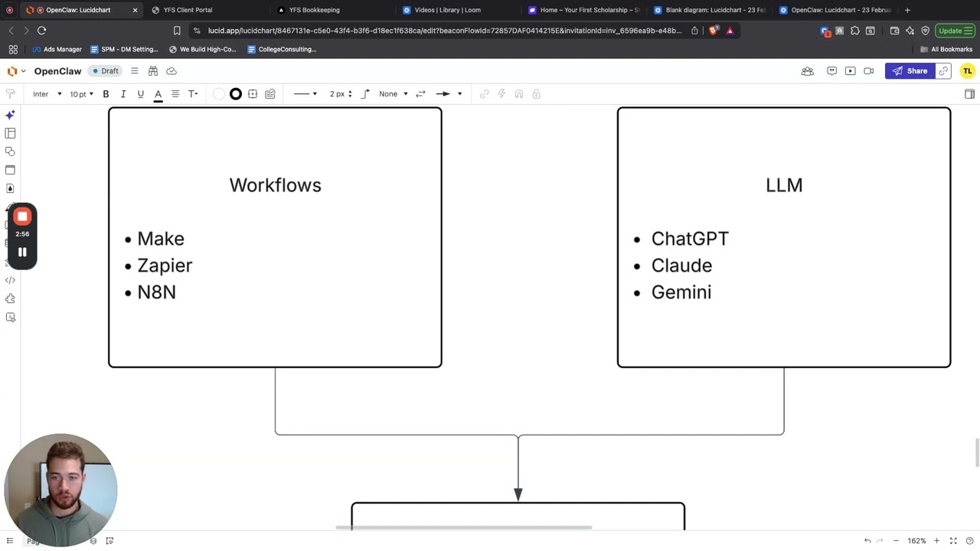980x551 pixels.
Task: Open All Bookmarks folder
Action: pos(946,49)
